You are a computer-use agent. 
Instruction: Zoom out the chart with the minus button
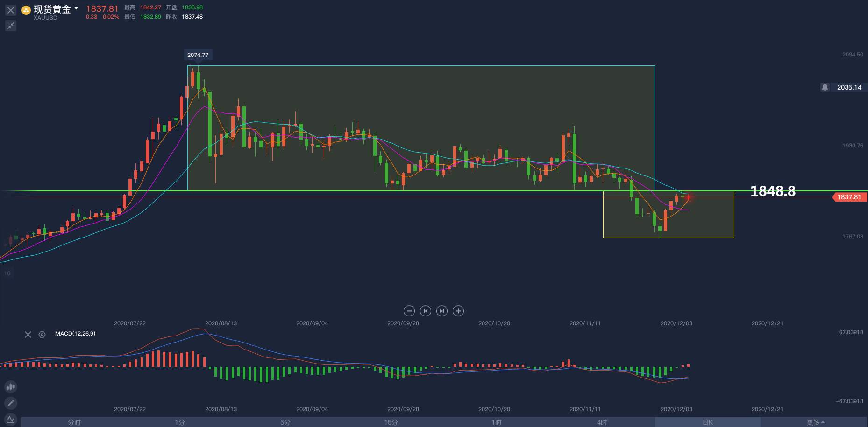409,311
